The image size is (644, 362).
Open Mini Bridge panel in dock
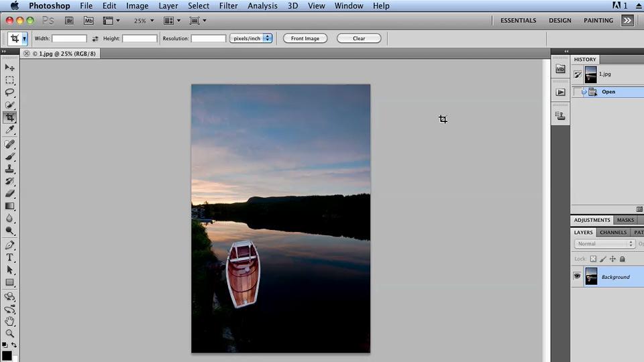(x=560, y=69)
